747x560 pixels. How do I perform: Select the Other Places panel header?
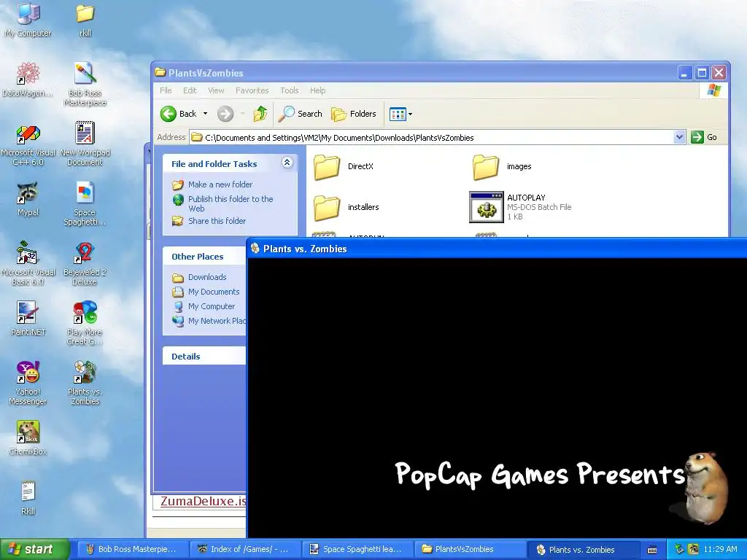pyautogui.click(x=204, y=256)
